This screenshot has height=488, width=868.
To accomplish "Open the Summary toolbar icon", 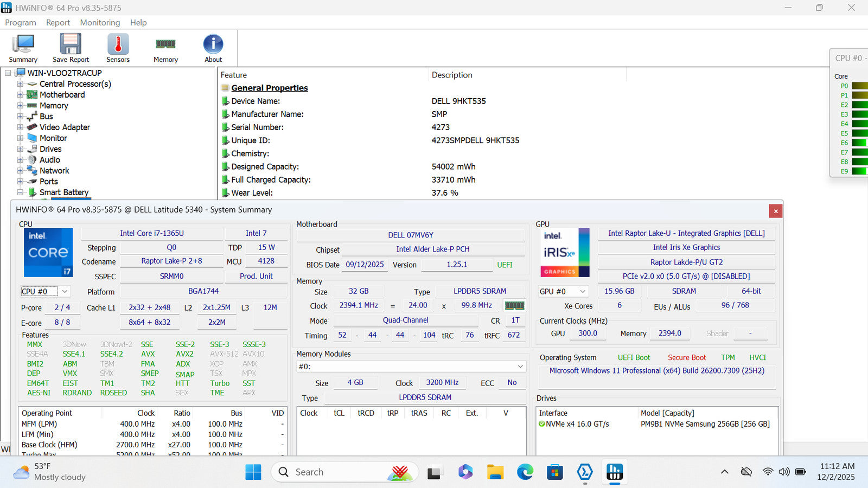I will (x=23, y=48).
